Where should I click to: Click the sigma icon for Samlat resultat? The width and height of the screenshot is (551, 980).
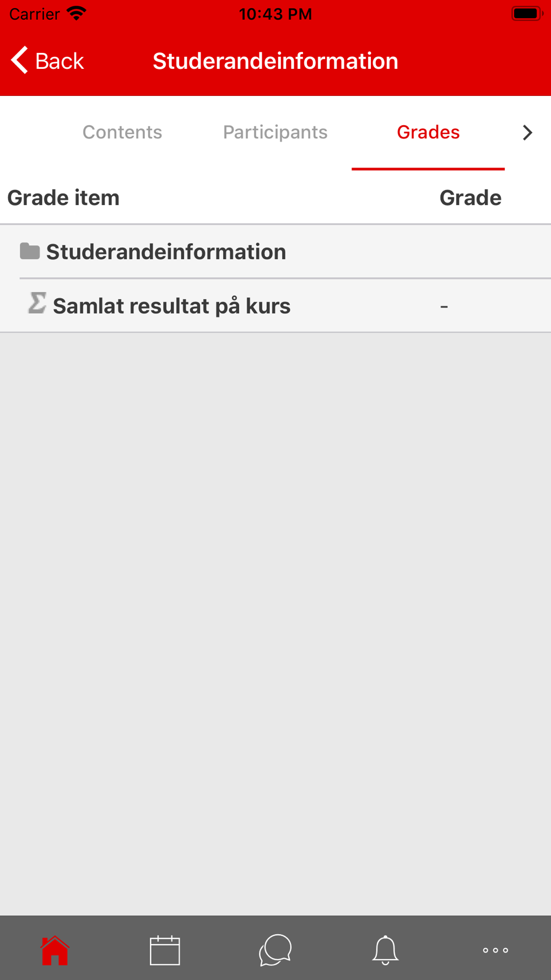37,303
